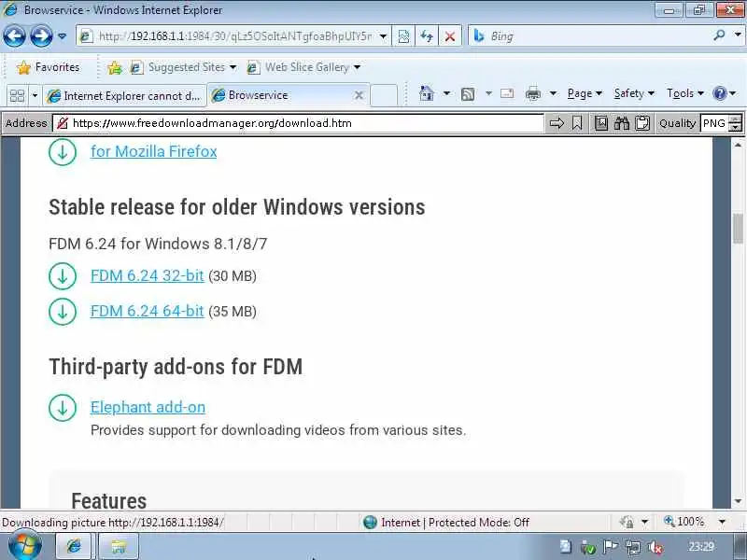Image resolution: width=747 pixels, height=560 pixels.
Task: Open the recent pages dropdown beside Forward
Action: (x=62, y=36)
